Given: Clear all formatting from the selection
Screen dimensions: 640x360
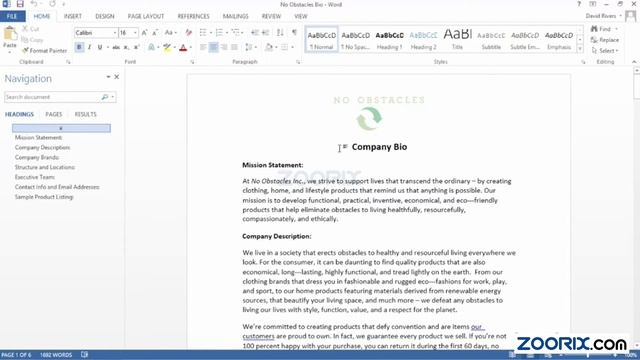Looking at the screenshot, I should pyautogui.click(x=188, y=33).
